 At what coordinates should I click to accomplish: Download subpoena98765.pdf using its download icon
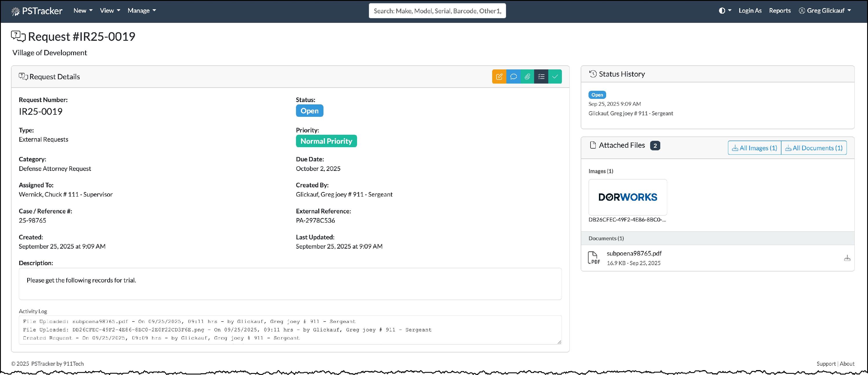847,258
